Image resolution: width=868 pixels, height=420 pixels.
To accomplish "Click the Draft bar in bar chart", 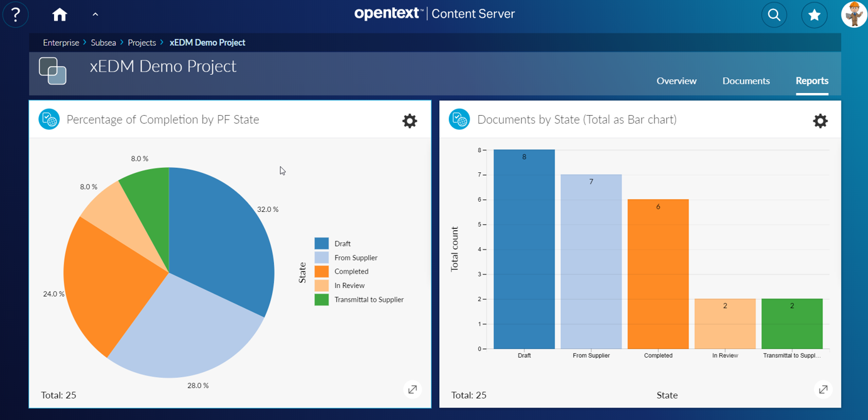I will click(524, 249).
